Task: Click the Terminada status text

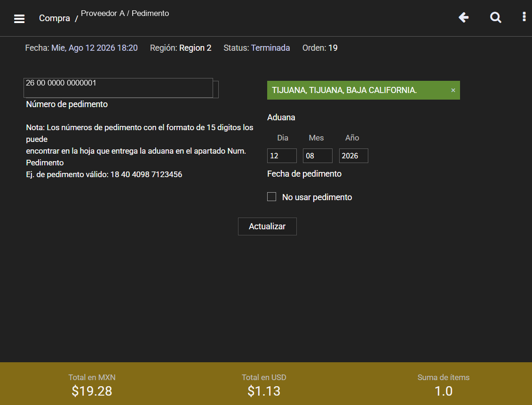Action: [x=270, y=48]
